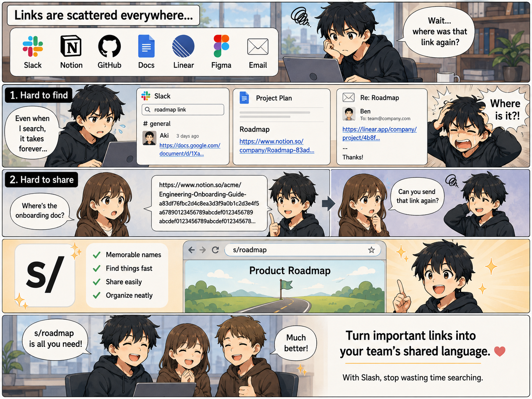Click the Thanks! sign-off in the email
Viewport: 532px width, 399px height.
353,157
